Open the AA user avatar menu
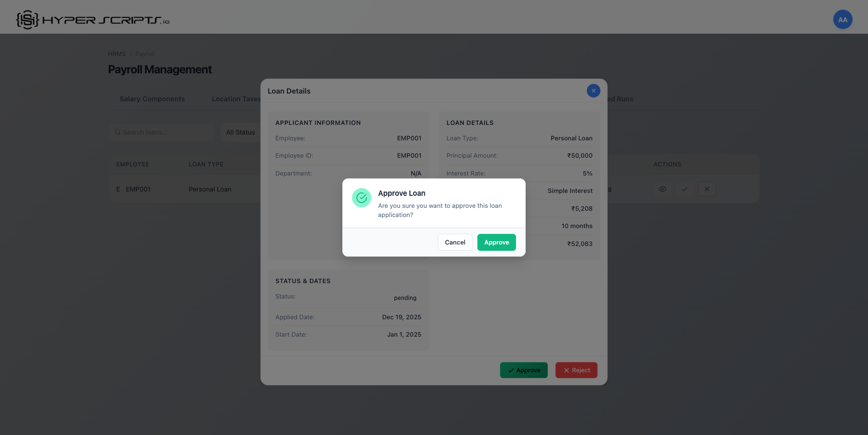Screen dimensions: 868x435 [x=842, y=20]
